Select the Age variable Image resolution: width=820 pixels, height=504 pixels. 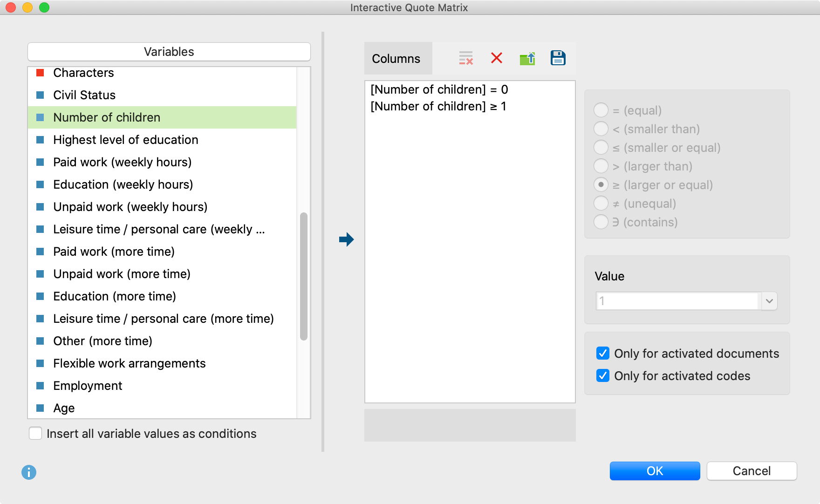point(162,408)
